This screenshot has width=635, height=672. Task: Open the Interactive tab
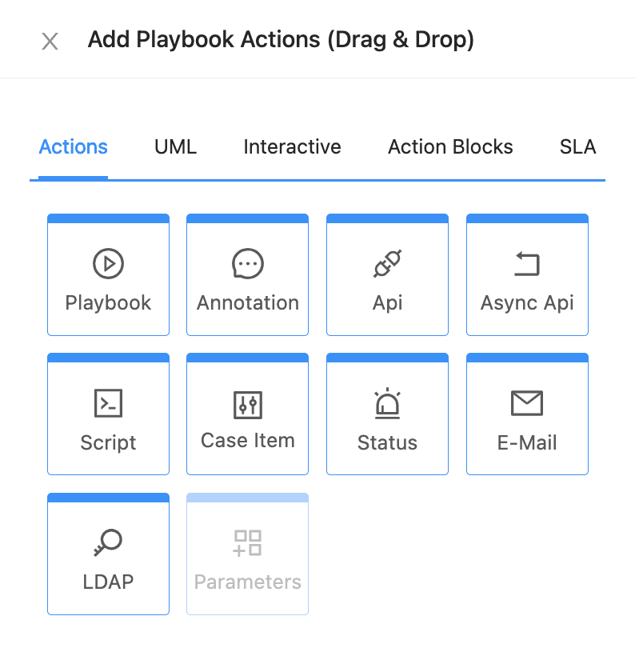292,146
